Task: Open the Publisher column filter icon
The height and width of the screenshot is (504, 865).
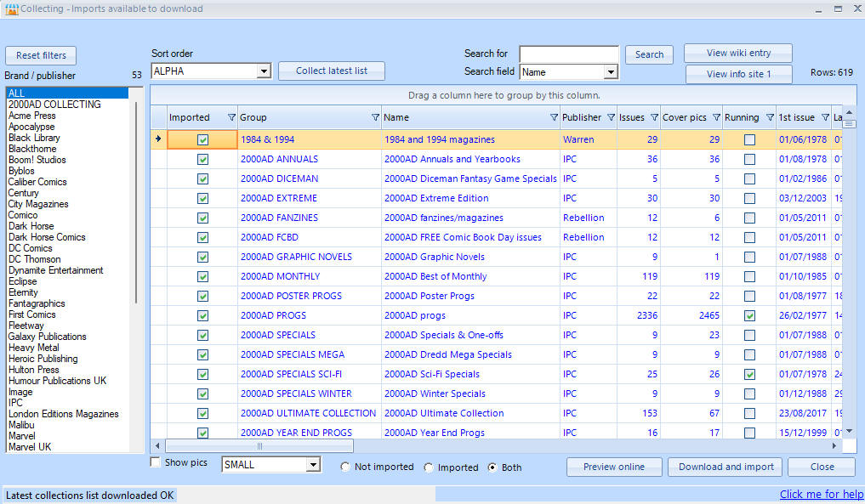Action: point(612,117)
